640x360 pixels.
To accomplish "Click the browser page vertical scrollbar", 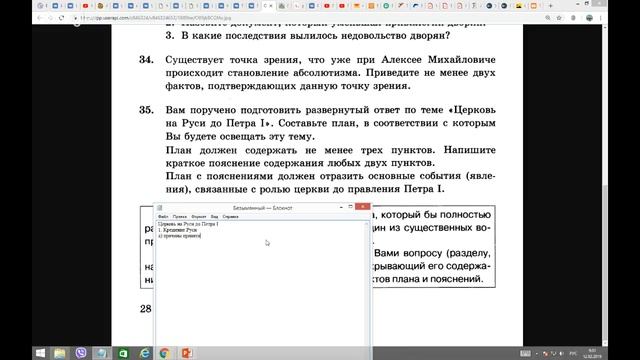I will coord(605,184).
